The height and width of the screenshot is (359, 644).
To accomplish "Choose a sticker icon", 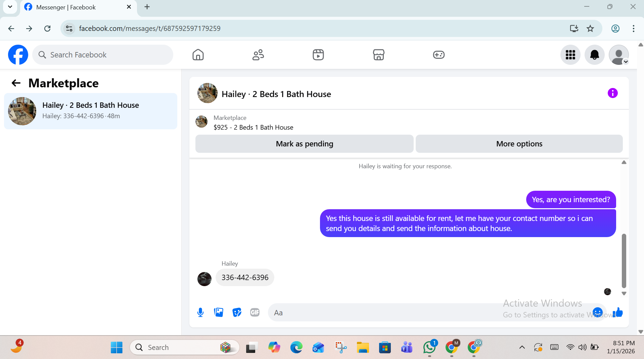I will [237, 313].
